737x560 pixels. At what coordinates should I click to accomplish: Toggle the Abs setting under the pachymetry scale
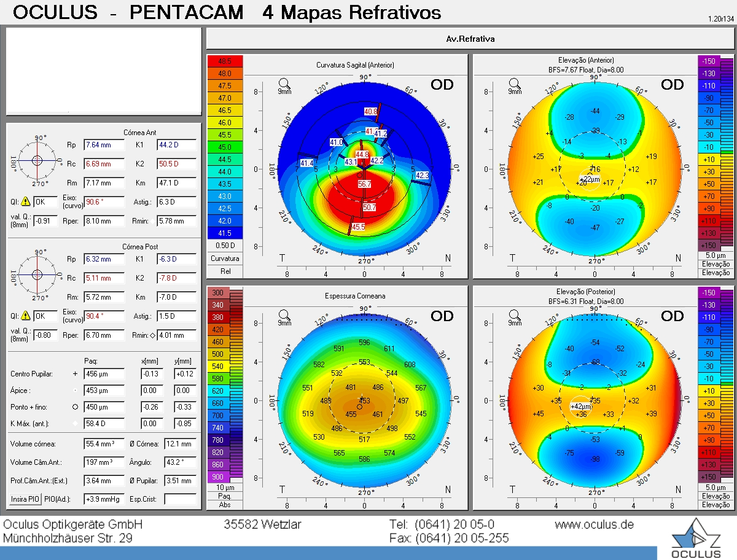click(x=225, y=505)
